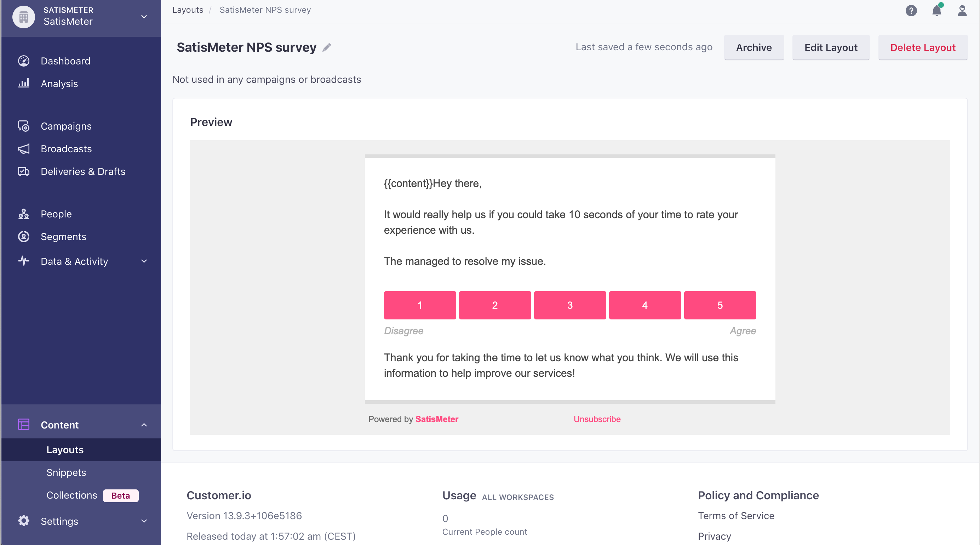Open the help question mark icon
The image size is (980, 545).
point(911,10)
